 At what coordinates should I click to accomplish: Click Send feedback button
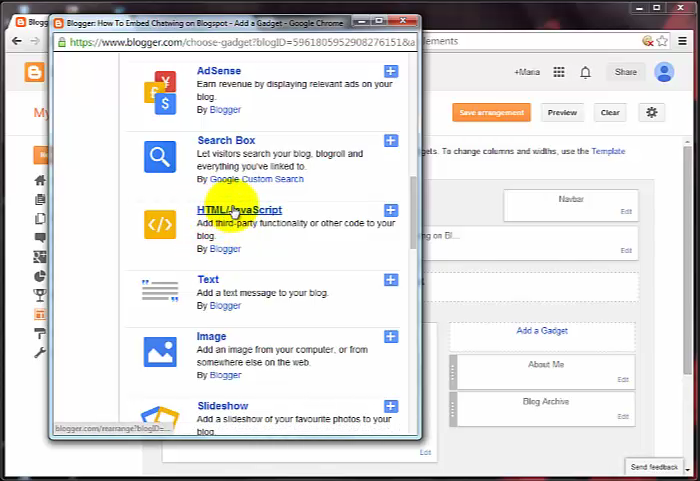(x=654, y=467)
